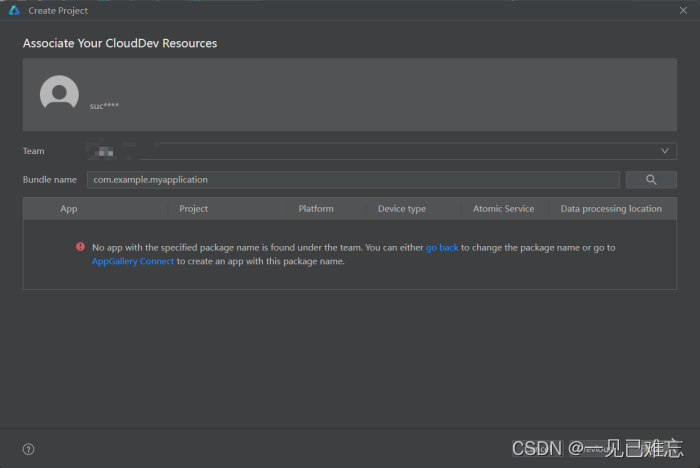Select the Project column header
The height and width of the screenshot is (468, 700).
[193, 209]
